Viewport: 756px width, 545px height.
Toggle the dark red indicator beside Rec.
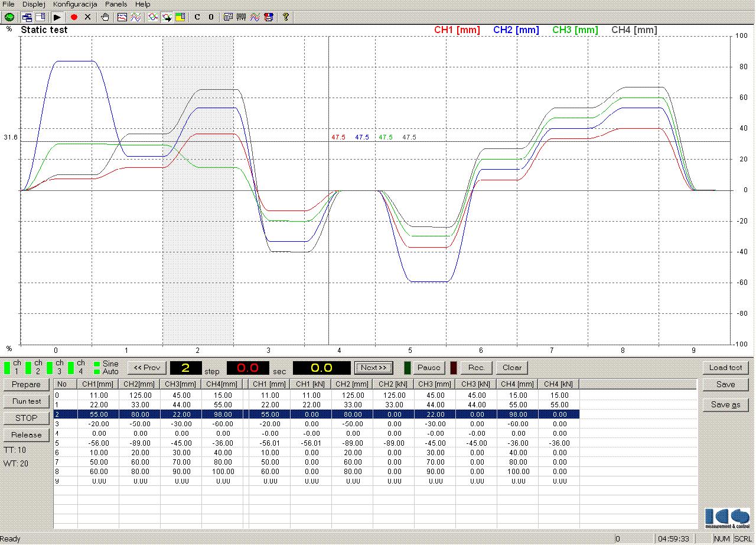[454, 368]
